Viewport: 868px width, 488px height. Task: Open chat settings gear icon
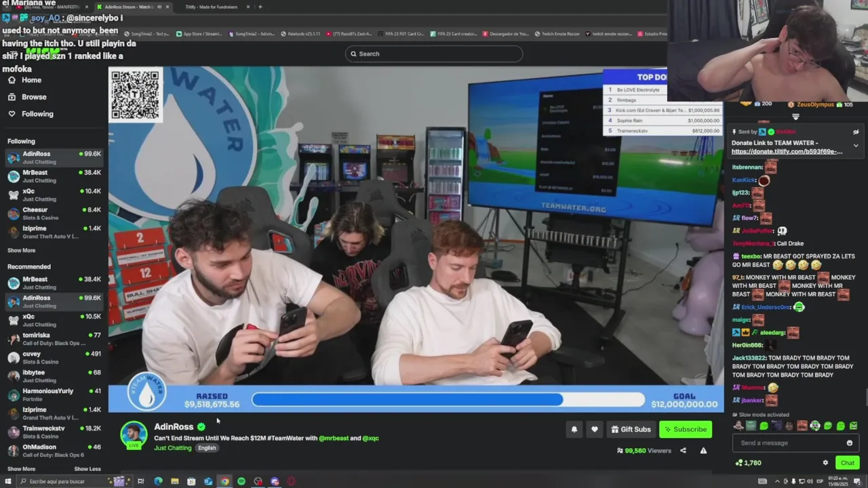coord(825,463)
